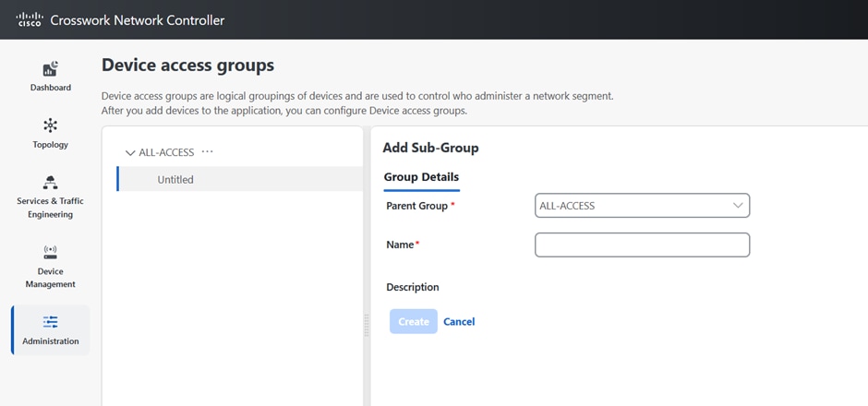This screenshot has height=406, width=868.
Task: Click the panel splitter drag handle
Action: [x=366, y=325]
